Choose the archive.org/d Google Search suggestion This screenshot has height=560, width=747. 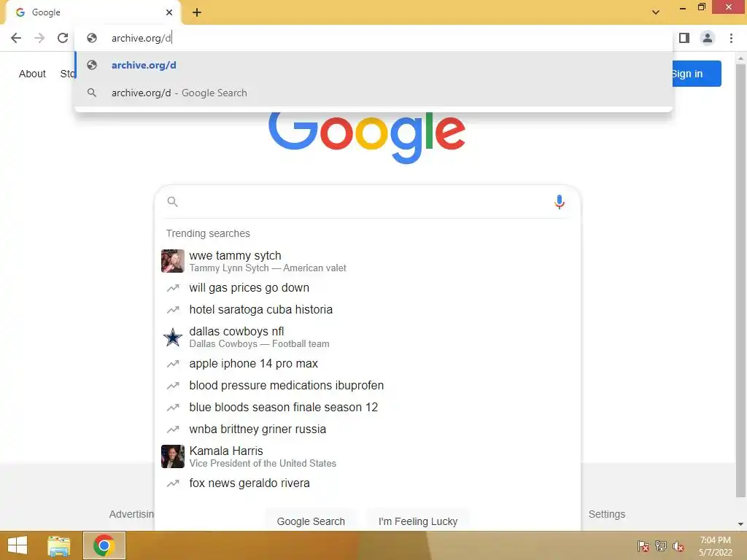click(x=374, y=93)
